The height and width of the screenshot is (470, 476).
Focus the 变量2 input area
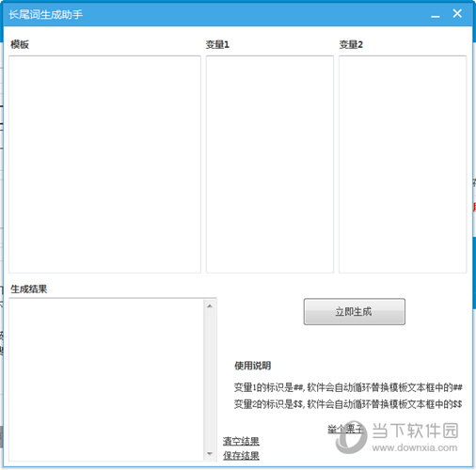[403, 164]
